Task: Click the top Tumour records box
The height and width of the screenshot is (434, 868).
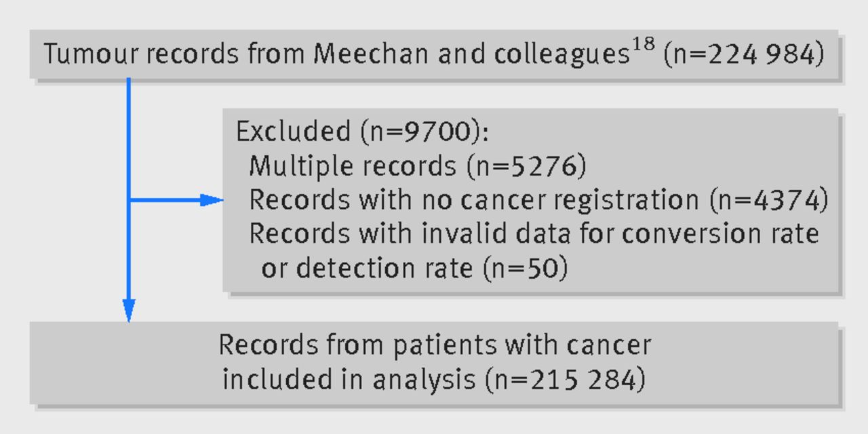Action: point(434,54)
